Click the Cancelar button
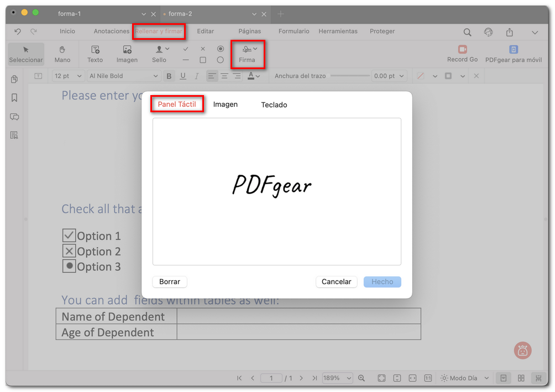Viewport: 555px width, 392px height. (336, 282)
